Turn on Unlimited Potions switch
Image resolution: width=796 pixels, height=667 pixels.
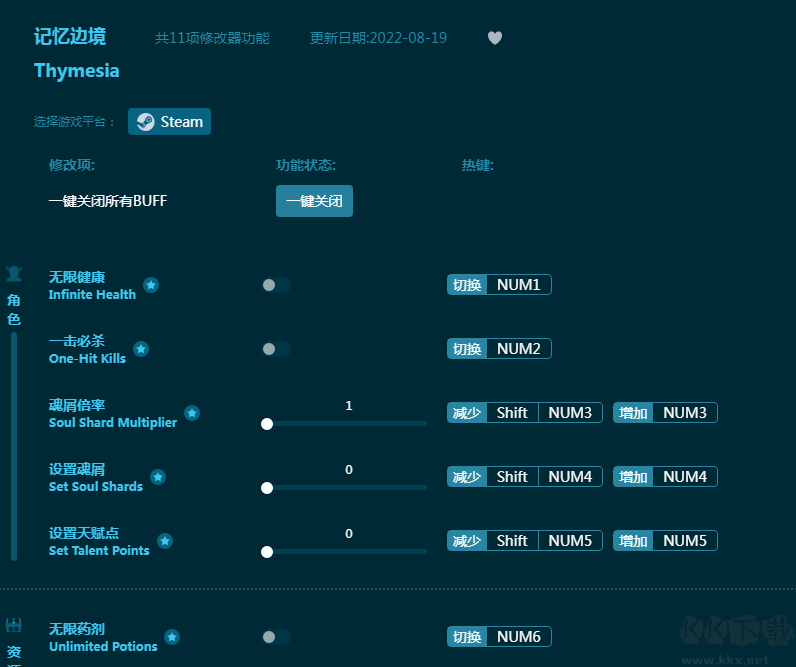tap(276, 637)
